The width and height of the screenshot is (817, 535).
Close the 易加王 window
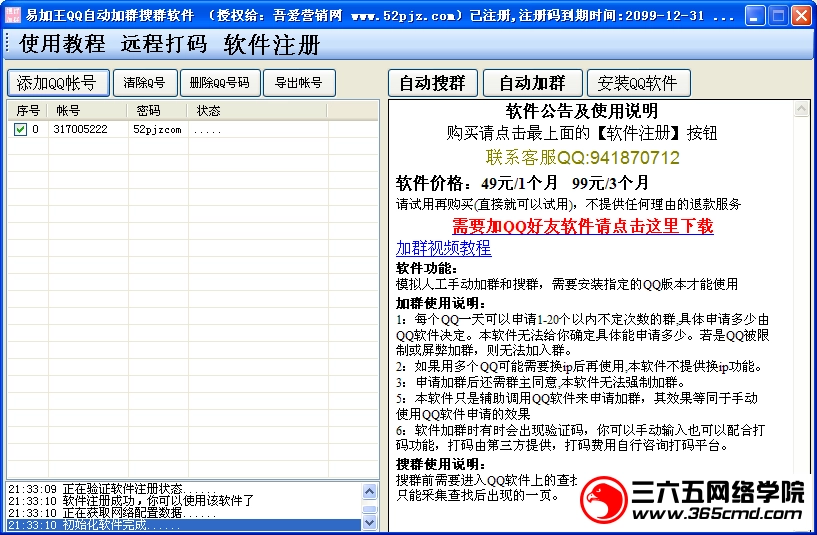point(801,16)
